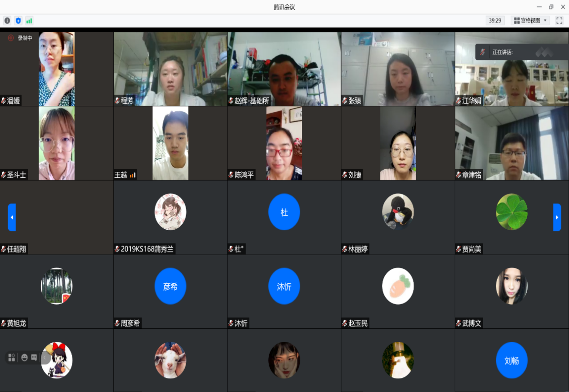Click the red recording indicator icon
This screenshot has width=569, height=392.
(11, 38)
